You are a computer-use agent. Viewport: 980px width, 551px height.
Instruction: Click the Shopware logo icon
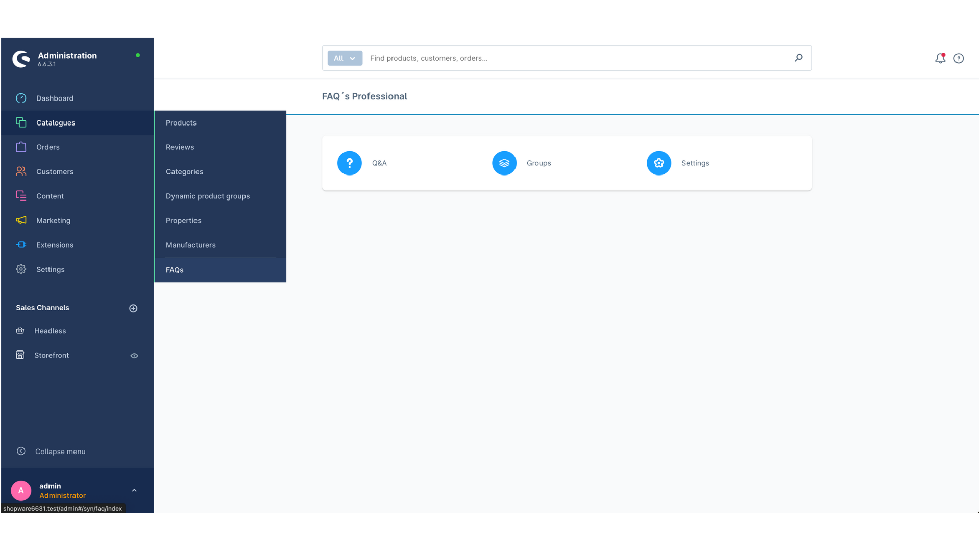21,59
